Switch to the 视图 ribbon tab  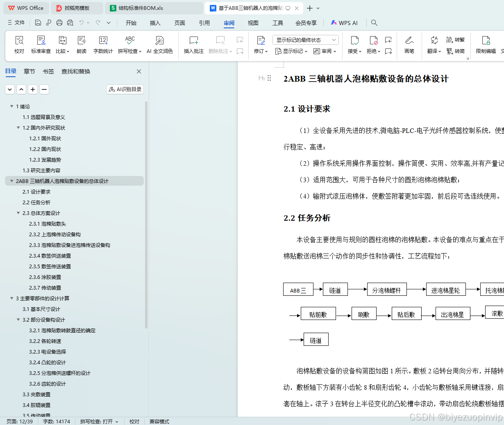[x=253, y=23]
